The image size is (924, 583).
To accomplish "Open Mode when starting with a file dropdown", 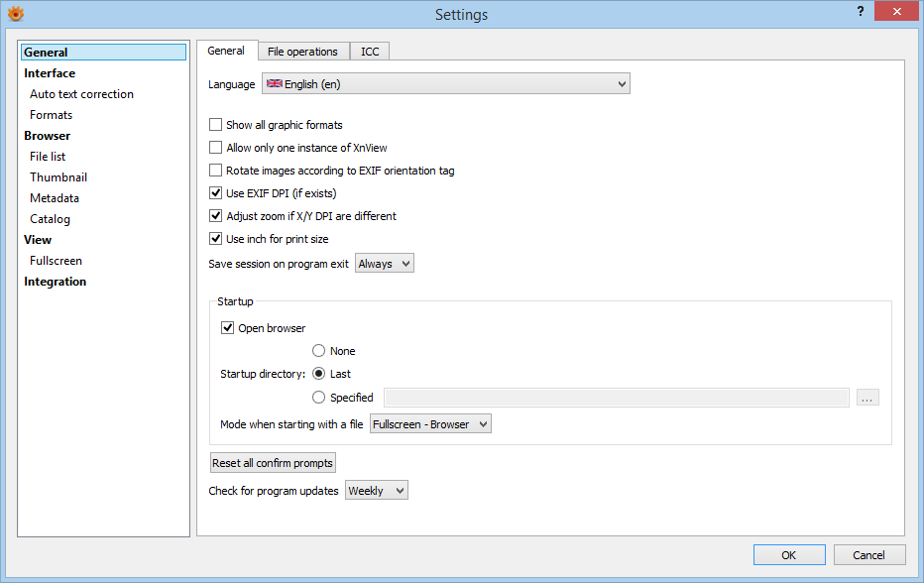I will click(430, 424).
